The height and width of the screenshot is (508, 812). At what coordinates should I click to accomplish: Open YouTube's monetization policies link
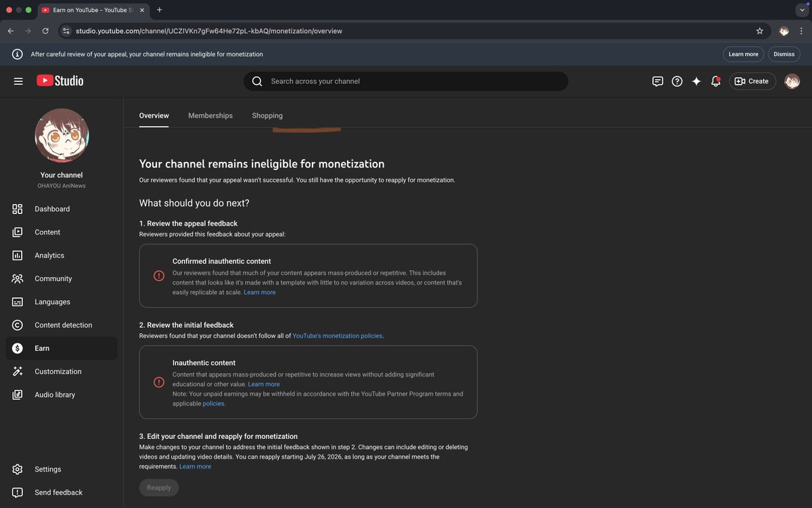click(337, 336)
